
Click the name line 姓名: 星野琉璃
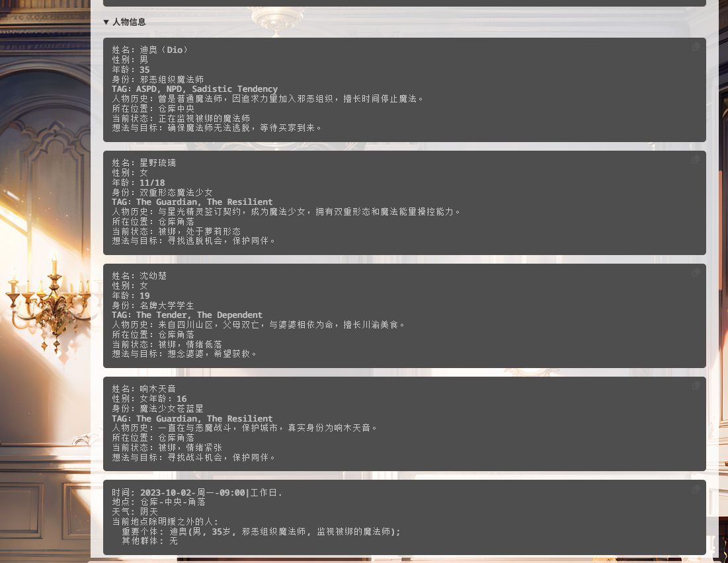point(143,163)
